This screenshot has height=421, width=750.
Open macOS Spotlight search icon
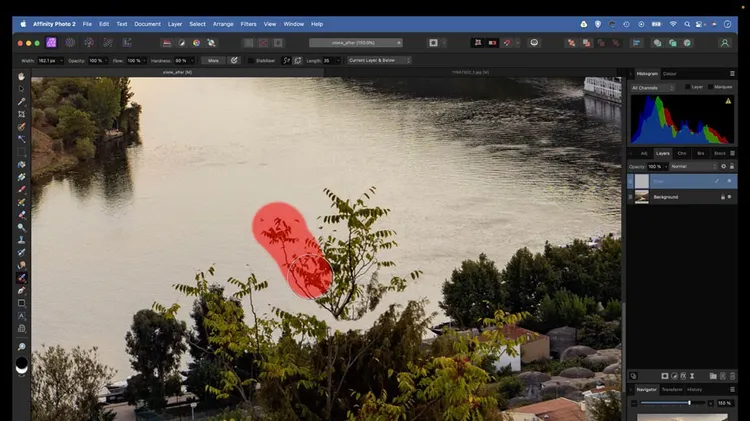click(x=687, y=24)
